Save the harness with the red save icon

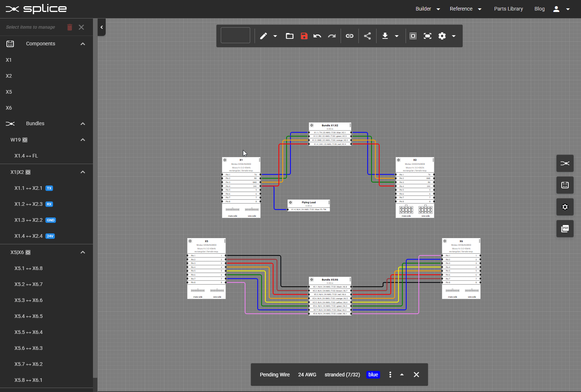click(x=304, y=36)
